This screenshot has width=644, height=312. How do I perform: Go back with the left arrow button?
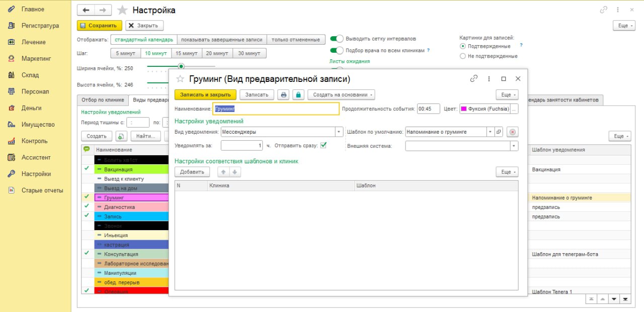[x=86, y=10]
